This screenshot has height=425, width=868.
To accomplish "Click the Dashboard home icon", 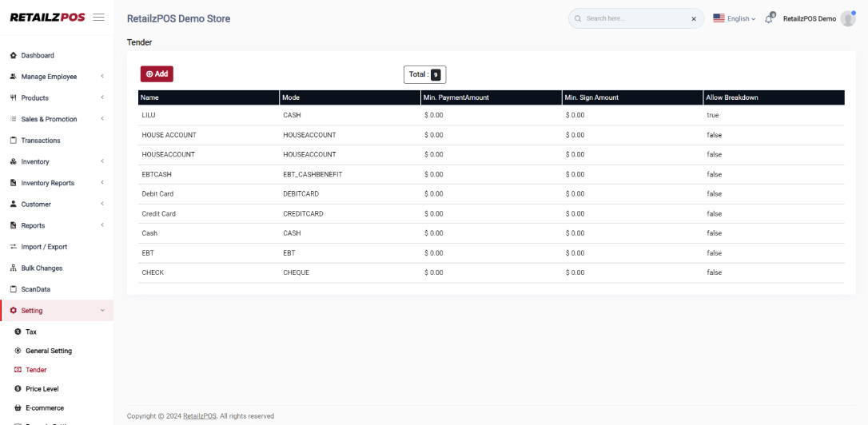I will pos(13,55).
